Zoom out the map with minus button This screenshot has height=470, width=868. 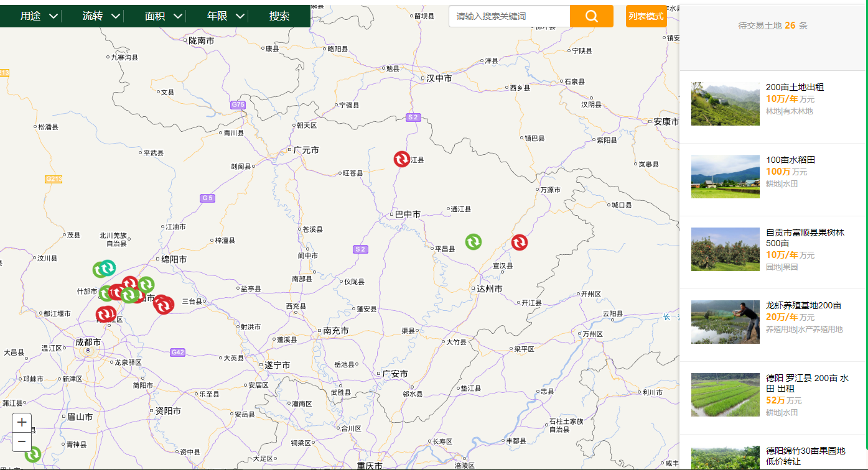click(22, 442)
